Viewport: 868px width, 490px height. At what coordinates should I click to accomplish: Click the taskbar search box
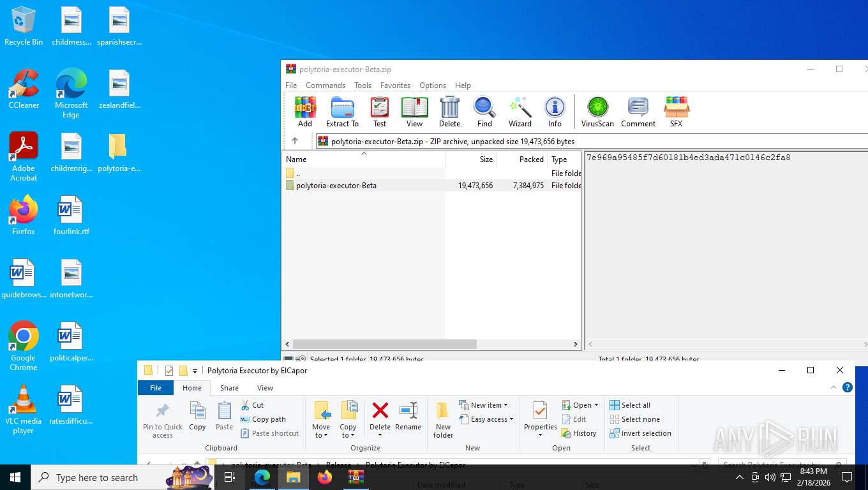tap(121, 477)
